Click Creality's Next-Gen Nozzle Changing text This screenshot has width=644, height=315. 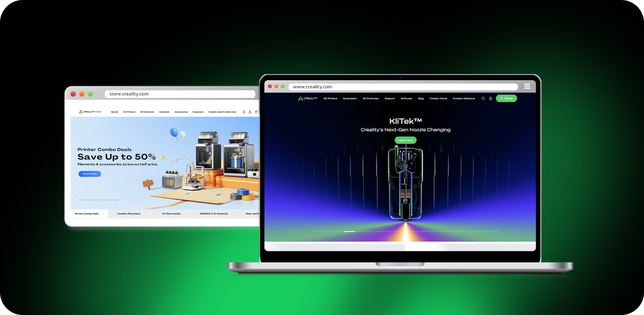click(x=406, y=130)
